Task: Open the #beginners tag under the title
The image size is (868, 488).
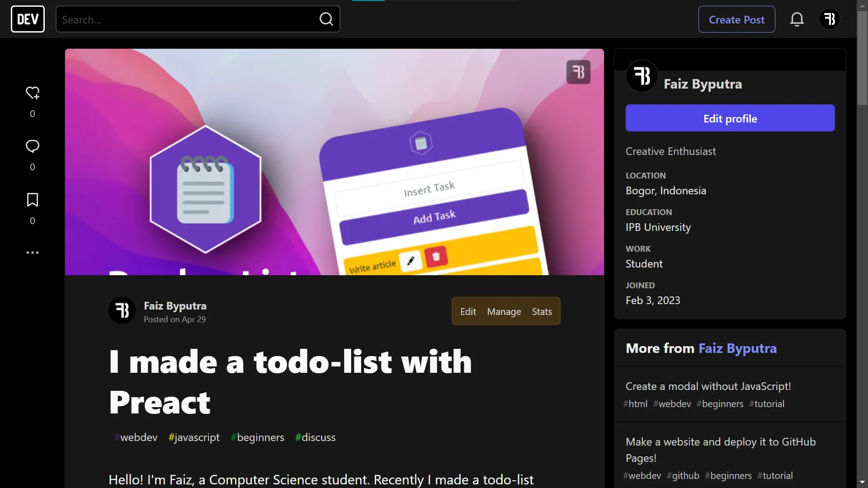Action: coord(257,437)
